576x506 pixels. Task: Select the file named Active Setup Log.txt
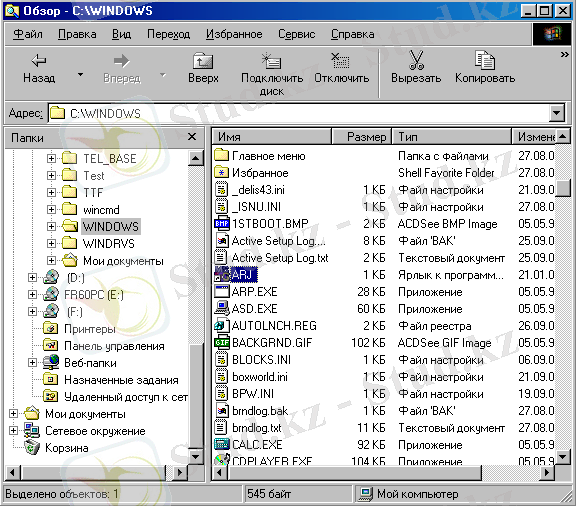click(280, 258)
